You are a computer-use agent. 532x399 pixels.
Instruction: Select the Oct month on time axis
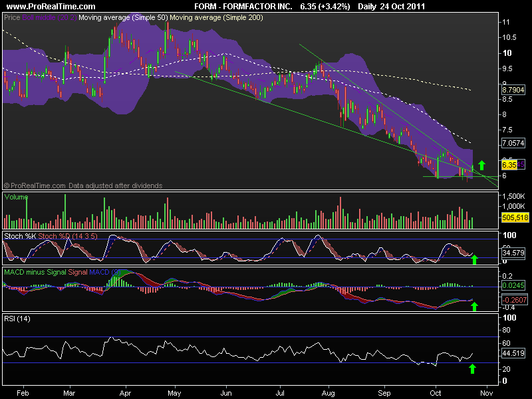pyautogui.click(x=436, y=393)
